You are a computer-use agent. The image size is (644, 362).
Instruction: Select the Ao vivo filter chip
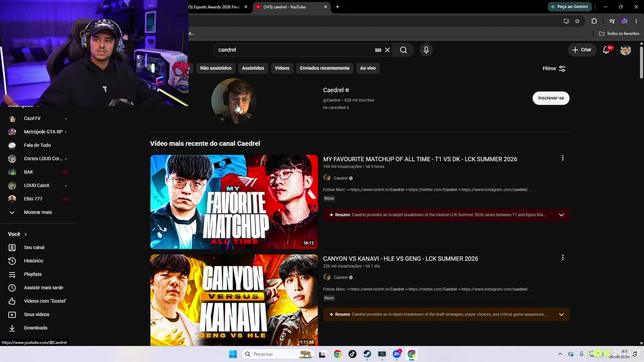click(368, 68)
